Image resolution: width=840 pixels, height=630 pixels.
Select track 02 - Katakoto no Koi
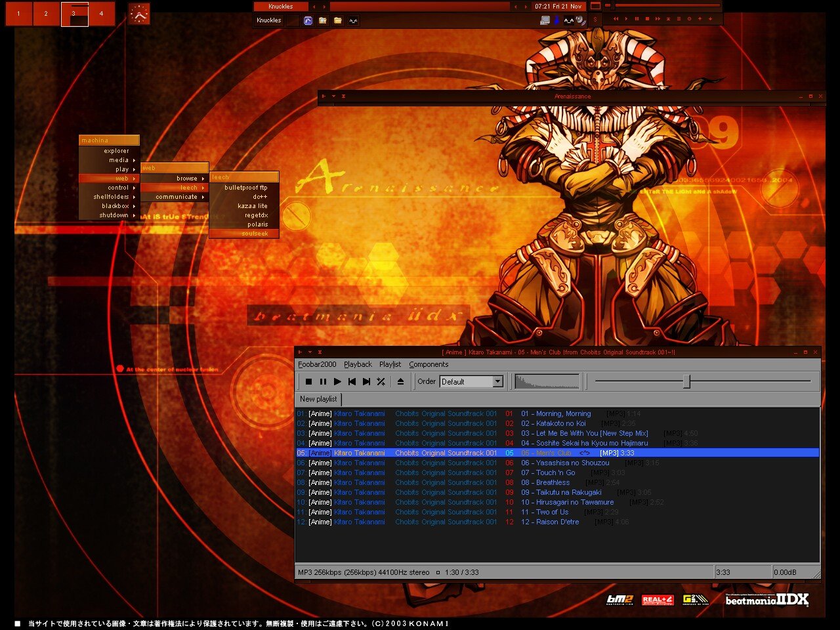coord(557,423)
